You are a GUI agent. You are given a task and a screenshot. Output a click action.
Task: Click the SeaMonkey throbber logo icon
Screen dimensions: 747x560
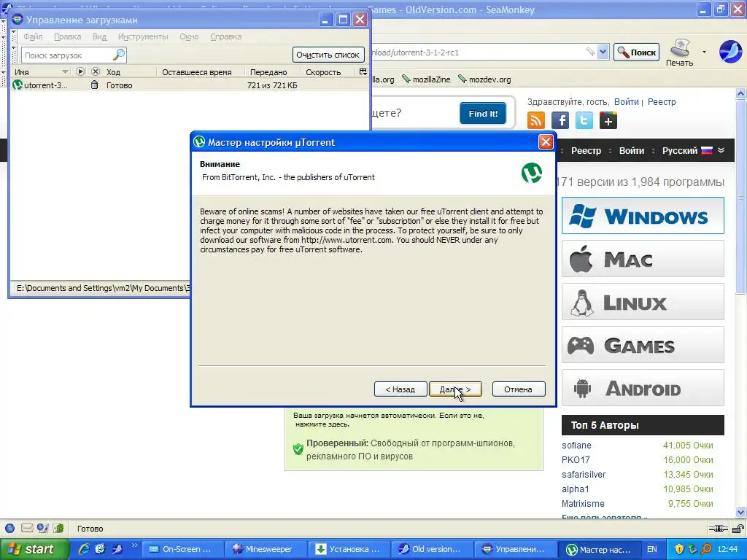tap(730, 52)
